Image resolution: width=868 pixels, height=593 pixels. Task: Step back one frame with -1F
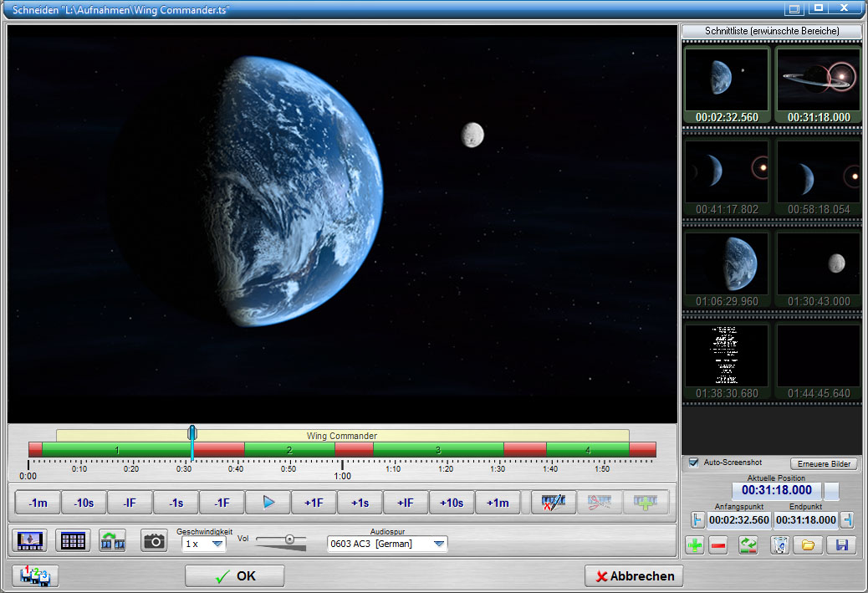point(222,503)
